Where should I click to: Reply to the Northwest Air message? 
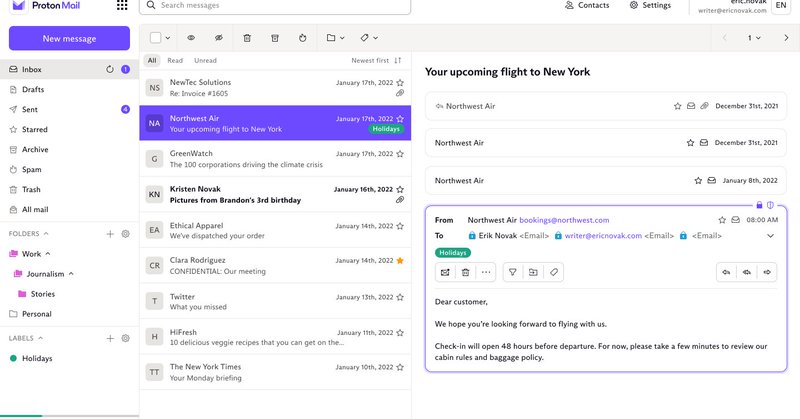pyautogui.click(x=727, y=272)
